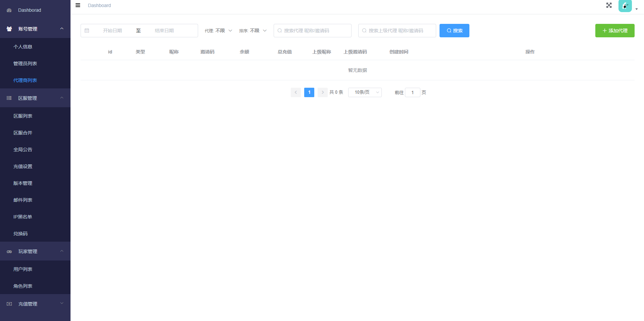The height and width of the screenshot is (321, 644).
Task: Click the 开始日期 start date field
Action: click(x=112, y=31)
